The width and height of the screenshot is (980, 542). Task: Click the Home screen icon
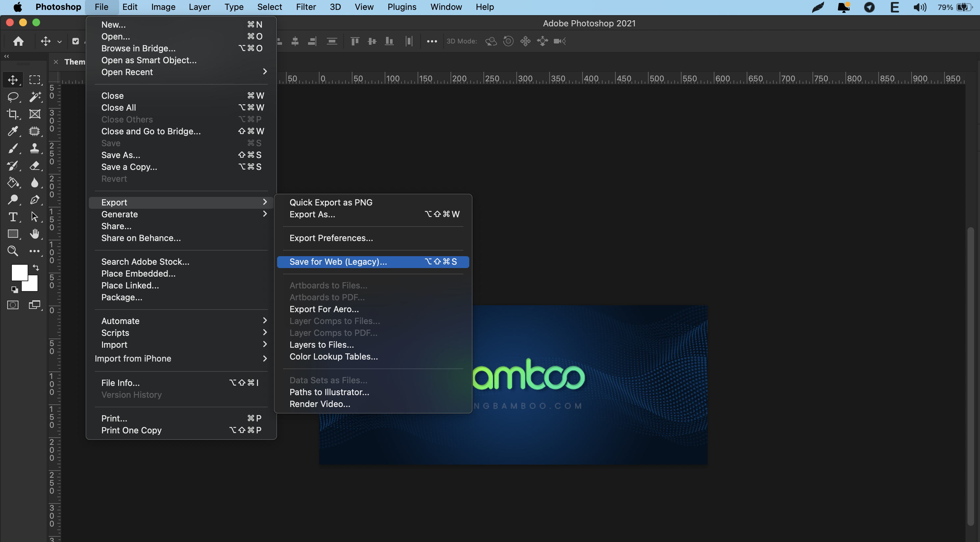18,41
